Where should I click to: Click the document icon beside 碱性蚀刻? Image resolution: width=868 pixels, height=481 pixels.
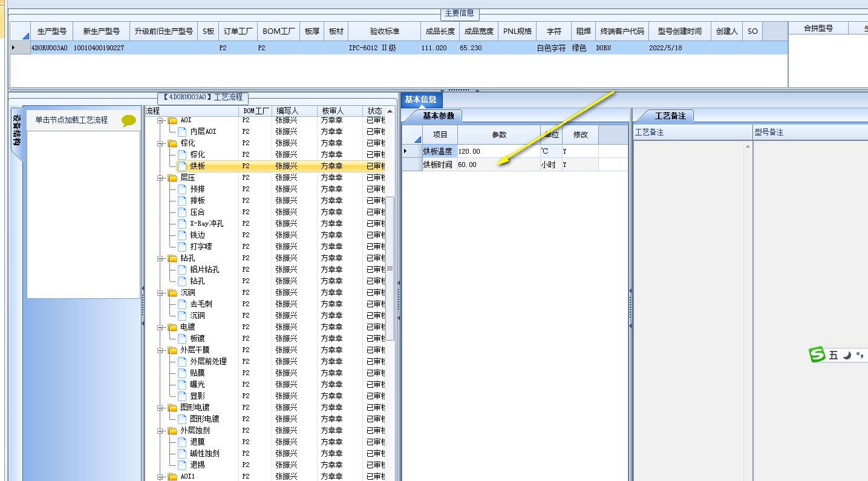click(x=182, y=454)
